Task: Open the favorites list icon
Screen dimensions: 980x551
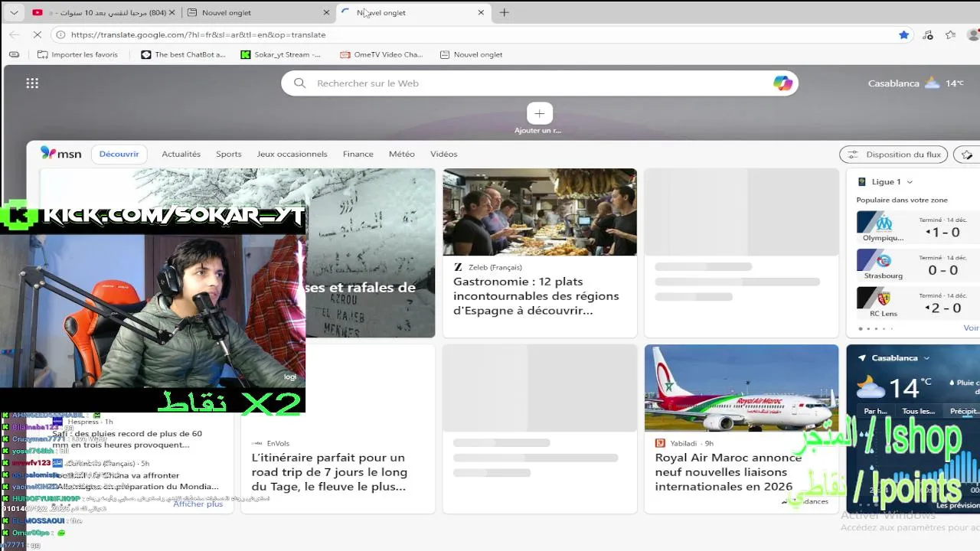Action: coord(950,34)
